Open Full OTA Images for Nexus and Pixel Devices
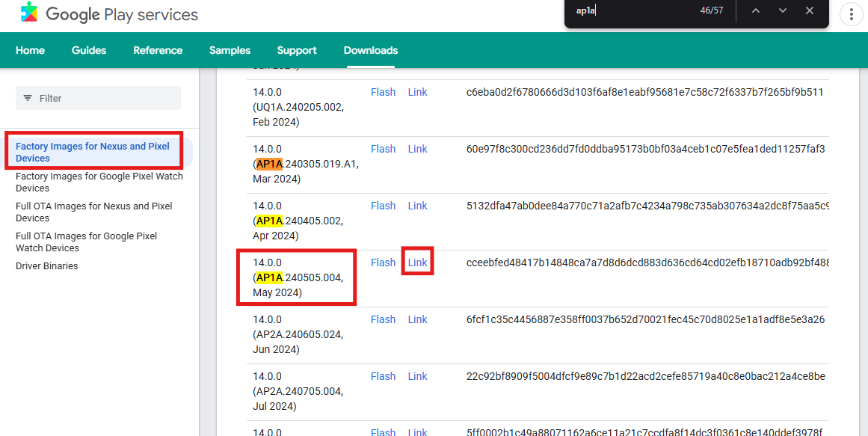Screen dimensions: 868x436 pyautogui.click(x=93, y=212)
